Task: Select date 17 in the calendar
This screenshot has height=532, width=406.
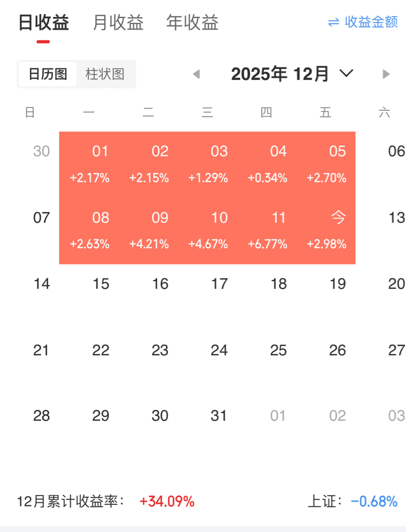Action: [x=219, y=284]
